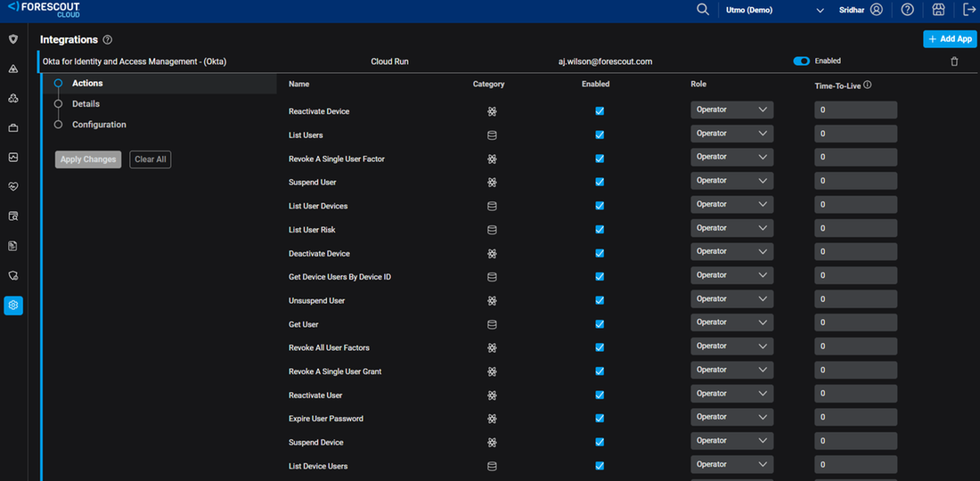Toggle the Okta integration Enabled switch
The height and width of the screenshot is (481, 980).
(802, 61)
